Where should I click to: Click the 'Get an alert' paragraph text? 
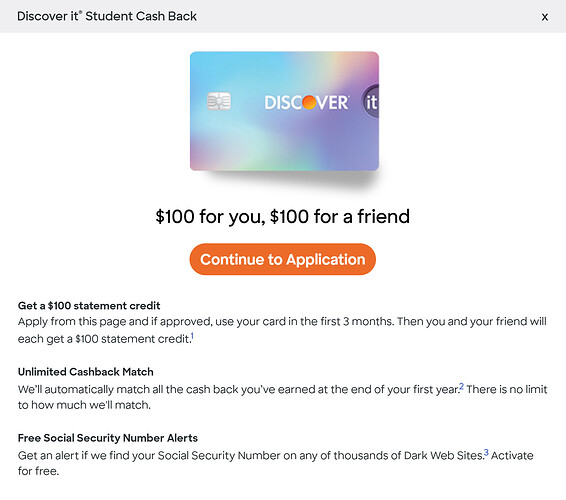251,456
